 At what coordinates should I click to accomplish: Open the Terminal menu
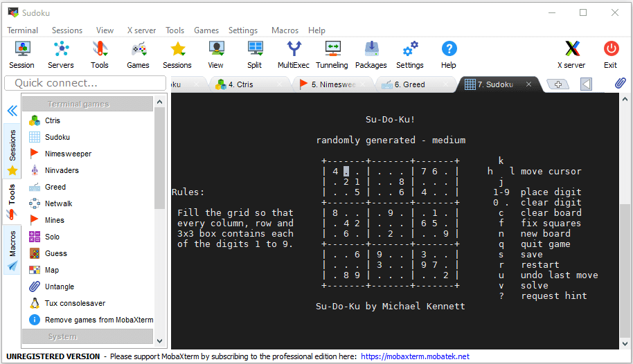pyautogui.click(x=23, y=30)
